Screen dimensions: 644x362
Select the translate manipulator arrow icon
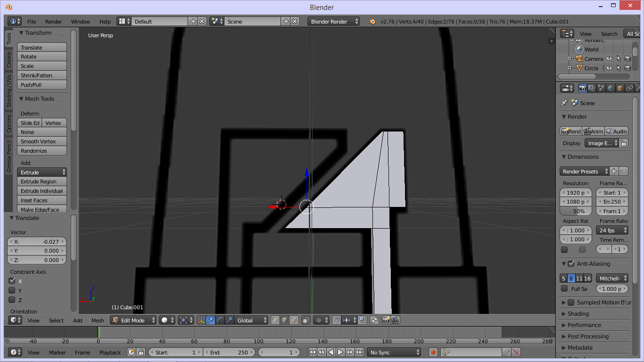point(211,320)
